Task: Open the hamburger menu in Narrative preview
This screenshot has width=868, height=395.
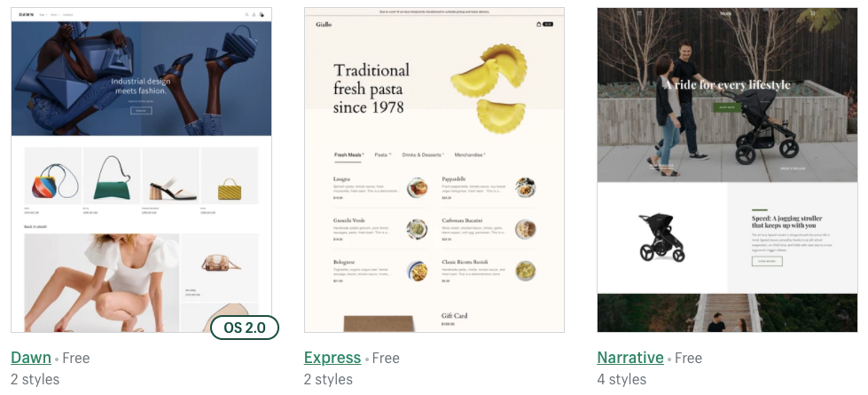Action: [x=639, y=12]
